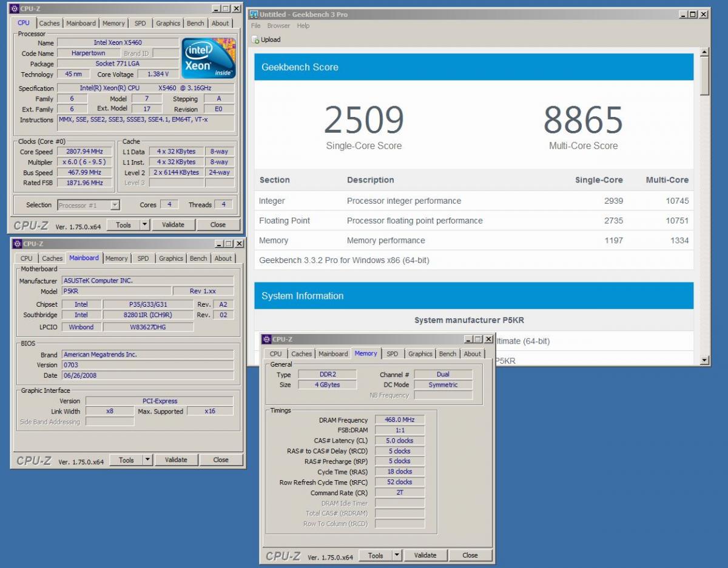The width and height of the screenshot is (728, 568).
Task: Open SPD tab in Mainboard window
Action: coord(143,258)
